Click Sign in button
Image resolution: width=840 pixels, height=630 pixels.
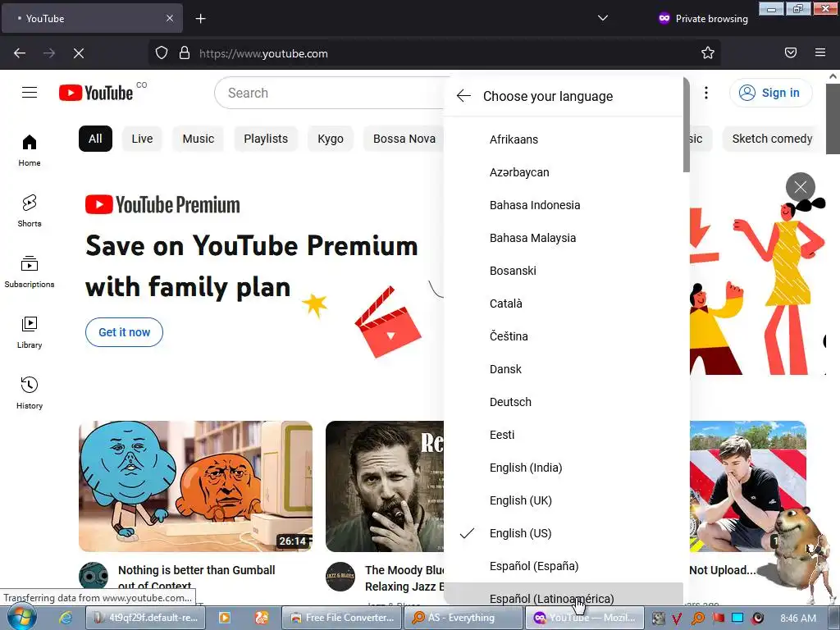point(771,93)
